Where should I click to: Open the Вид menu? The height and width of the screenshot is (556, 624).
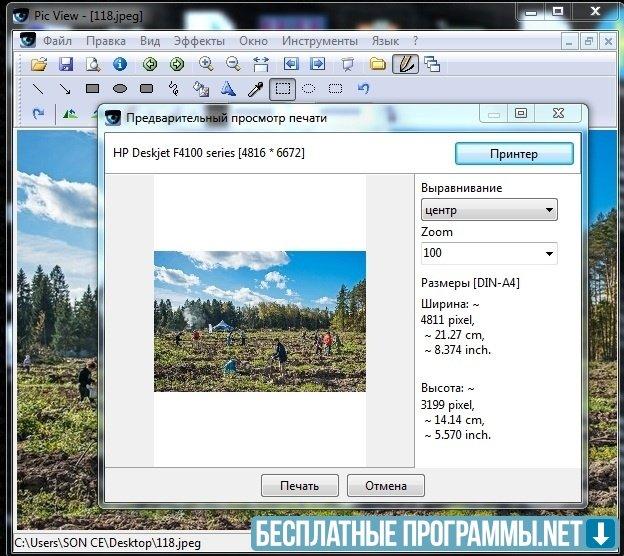point(150,41)
